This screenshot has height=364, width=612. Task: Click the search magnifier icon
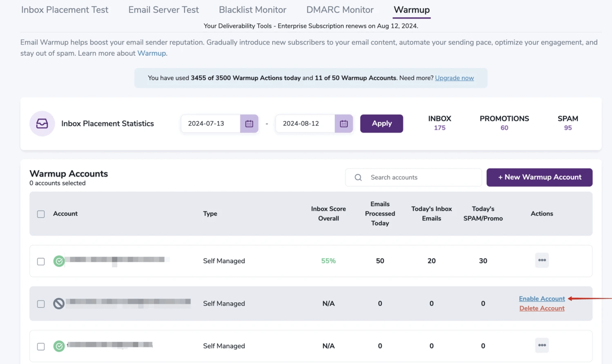pos(358,178)
